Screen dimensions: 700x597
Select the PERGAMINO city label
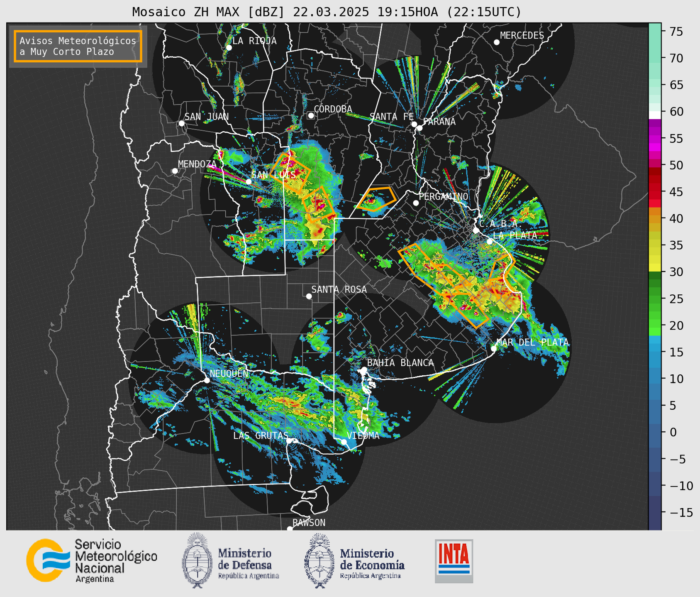[444, 196]
